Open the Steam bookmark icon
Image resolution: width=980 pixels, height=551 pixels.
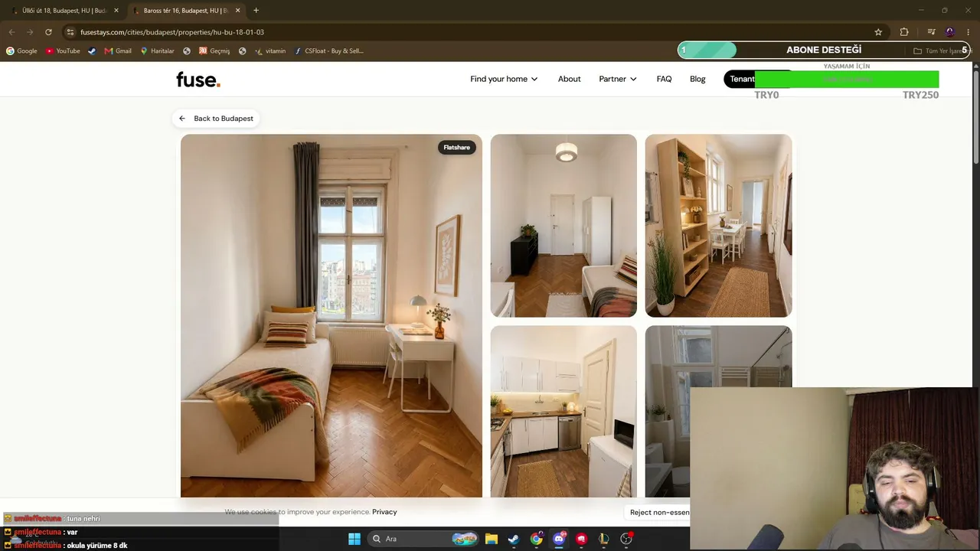tap(92, 51)
